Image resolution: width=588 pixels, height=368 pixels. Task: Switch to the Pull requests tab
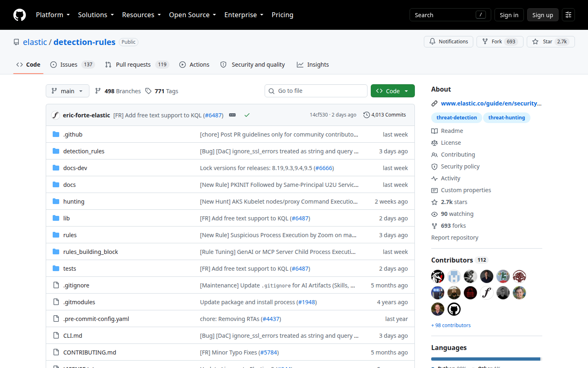pos(137,65)
